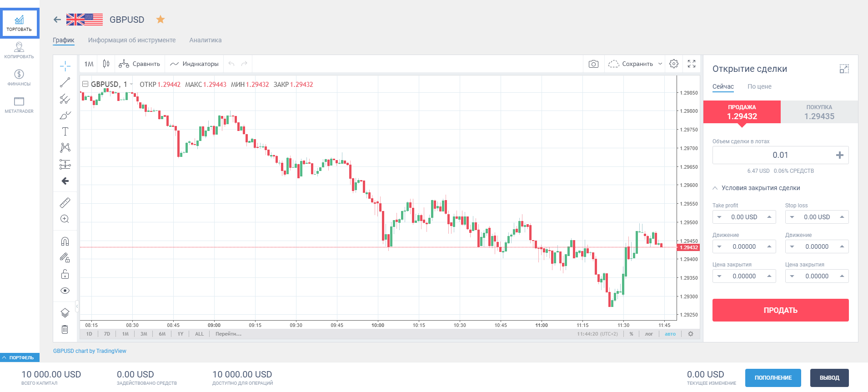
Task: Switch to the По цене tab
Action: pos(759,86)
